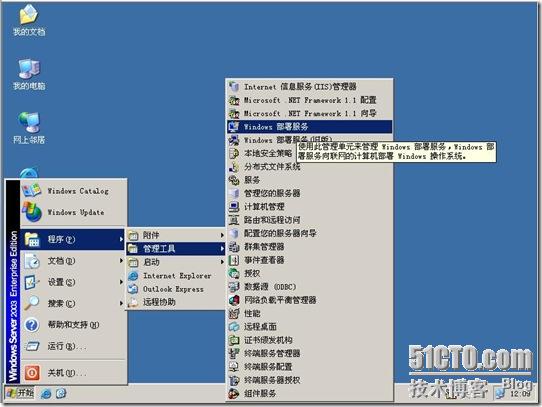Click the 路由和远程访问 icon
Image resolution: width=542 pixels, height=407 pixels.
[x=234, y=220]
